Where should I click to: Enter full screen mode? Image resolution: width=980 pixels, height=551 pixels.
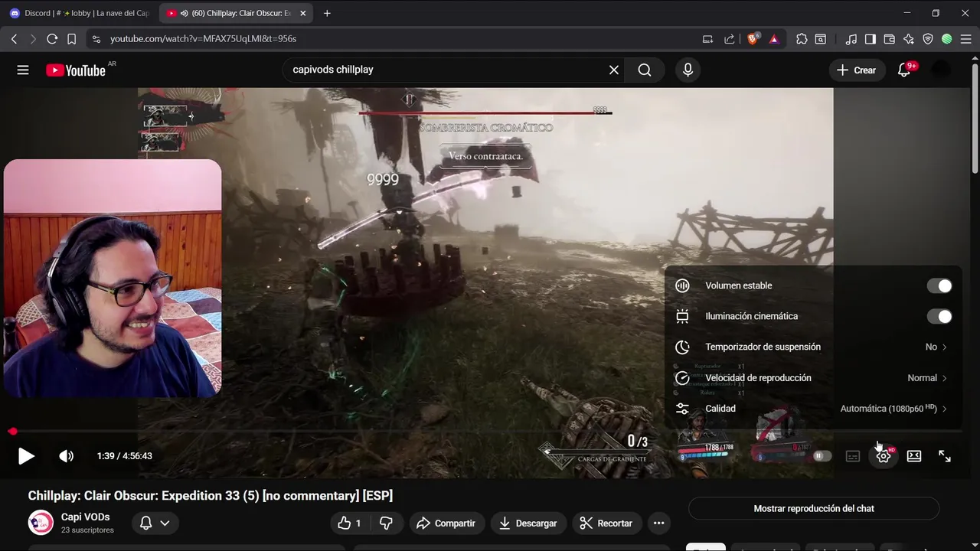point(945,456)
